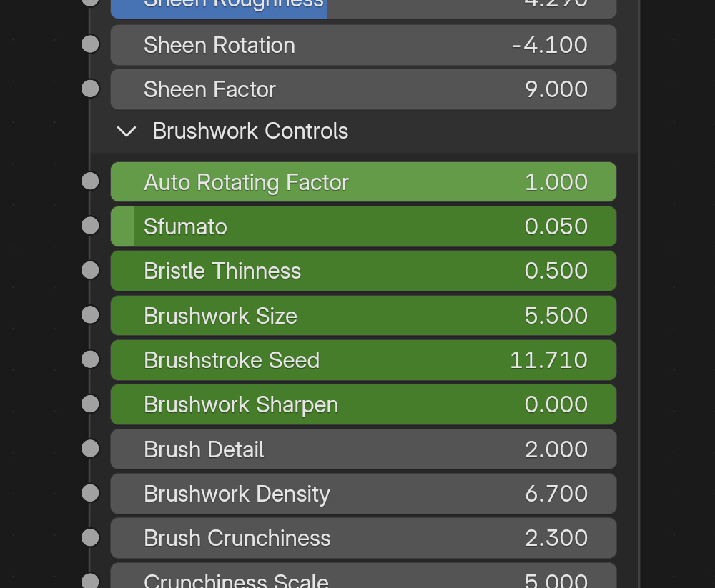
Task: Click the Sheen Rotation input socket
Action: [x=90, y=44]
